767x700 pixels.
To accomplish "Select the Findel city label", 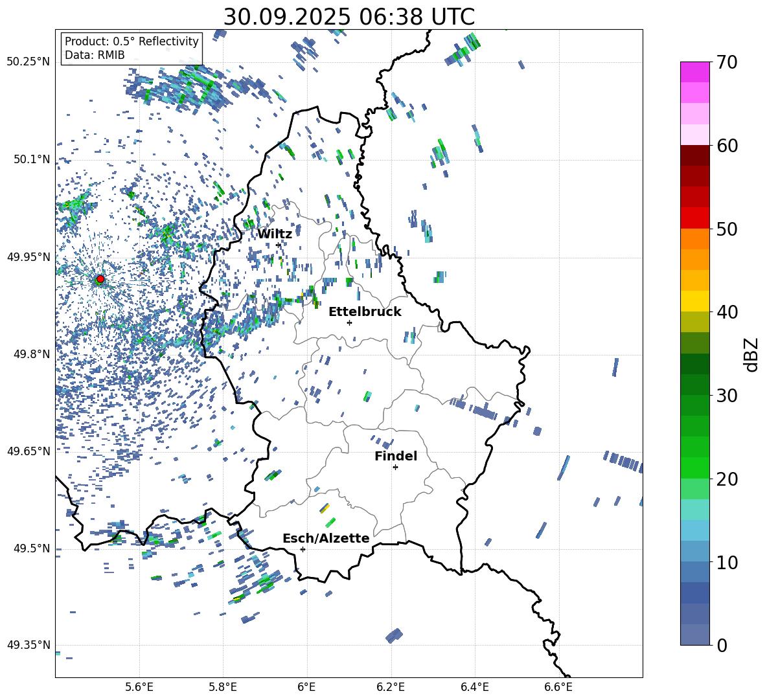I will click(396, 457).
